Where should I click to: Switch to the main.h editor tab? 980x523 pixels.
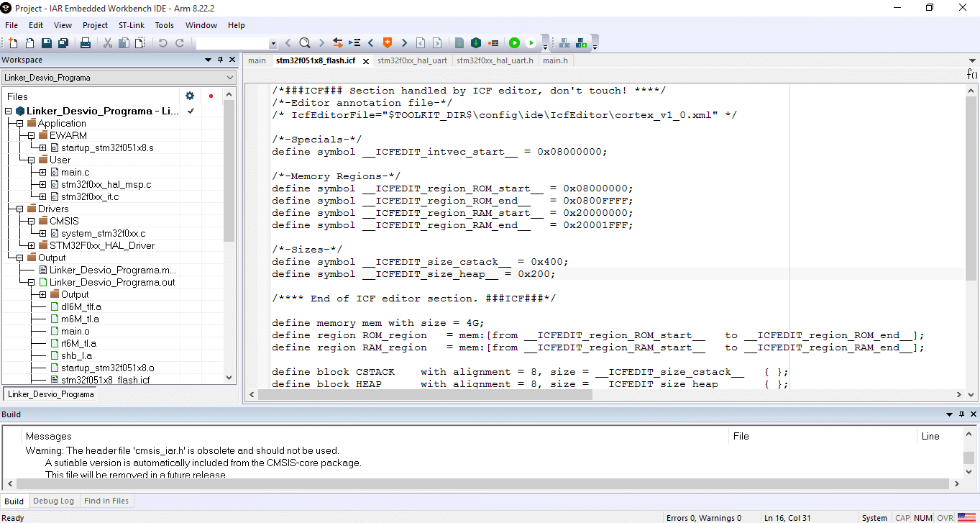(554, 60)
